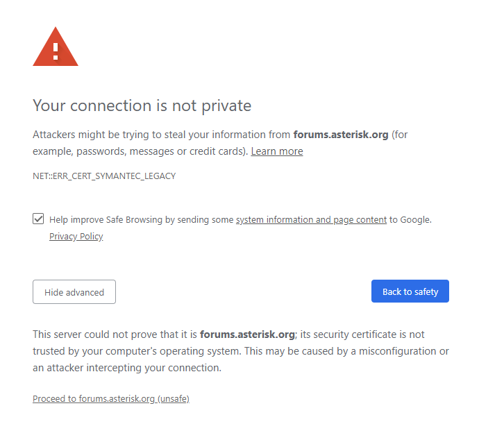Open the Privacy Policy link
The height and width of the screenshot is (424, 504).
pyautogui.click(x=76, y=237)
